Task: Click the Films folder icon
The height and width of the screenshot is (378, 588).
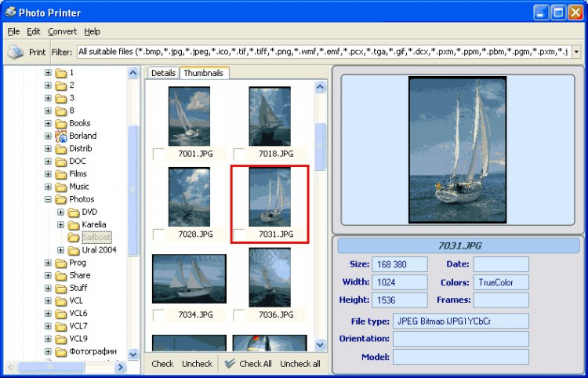Action: tap(61, 174)
